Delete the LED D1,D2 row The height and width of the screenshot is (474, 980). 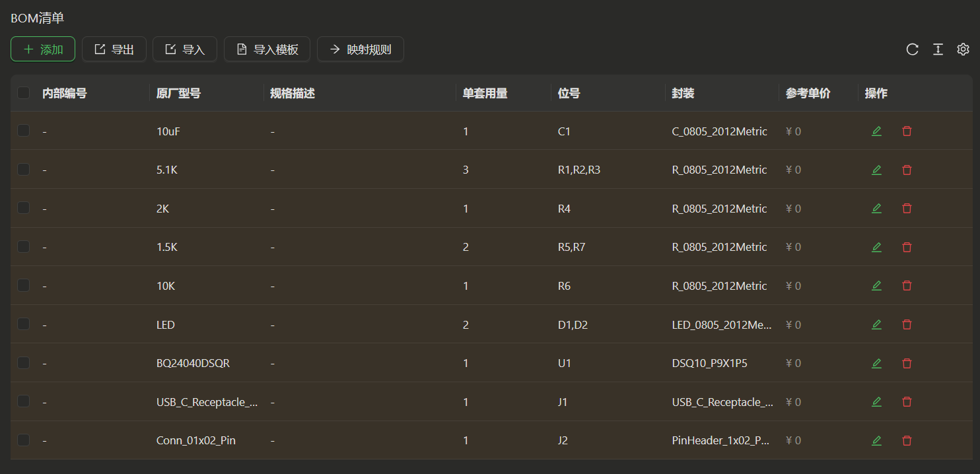(x=907, y=325)
